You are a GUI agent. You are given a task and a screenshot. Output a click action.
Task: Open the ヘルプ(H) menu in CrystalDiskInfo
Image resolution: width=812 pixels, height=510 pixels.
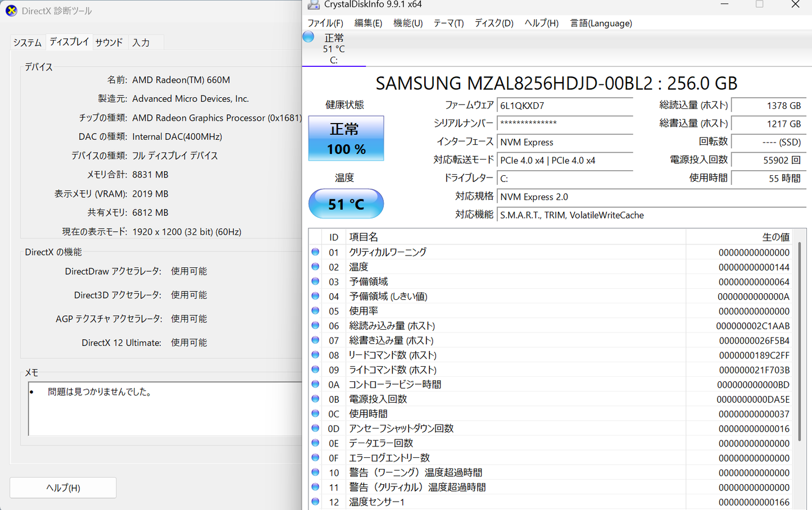(x=542, y=23)
